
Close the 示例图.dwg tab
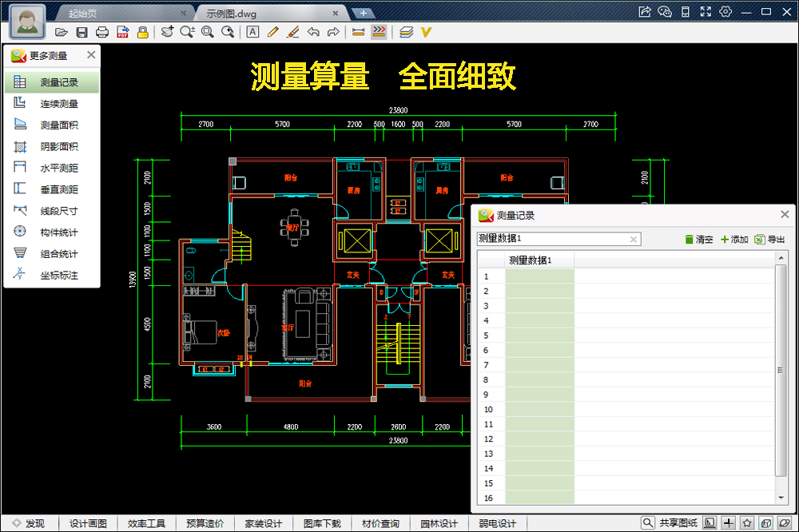coord(336,14)
